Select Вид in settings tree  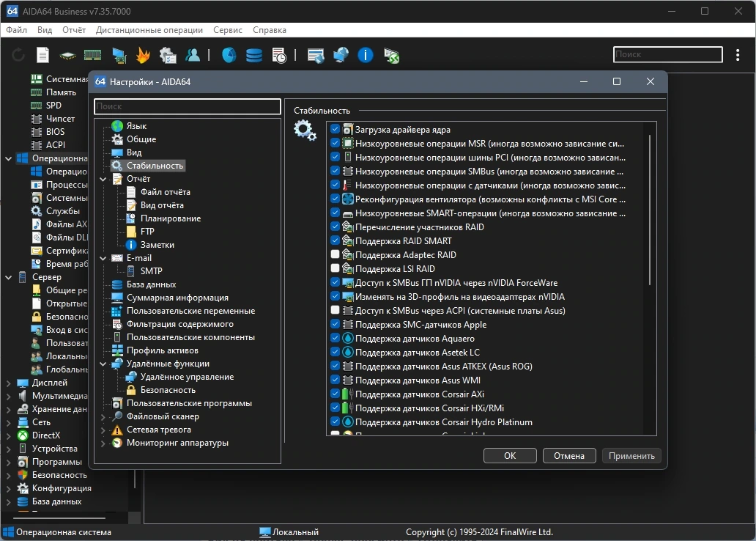click(x=134, y=152)
